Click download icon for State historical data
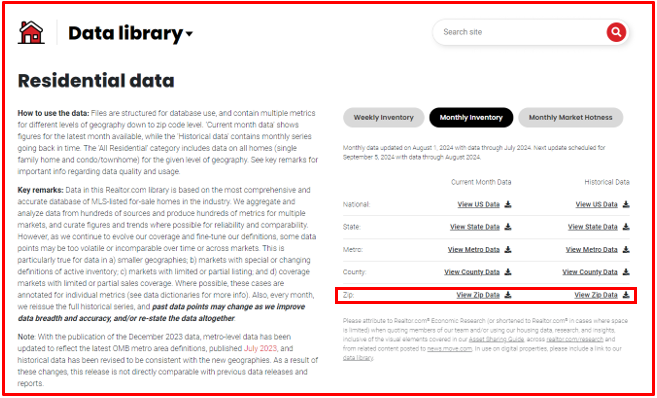 pos(626,227)
